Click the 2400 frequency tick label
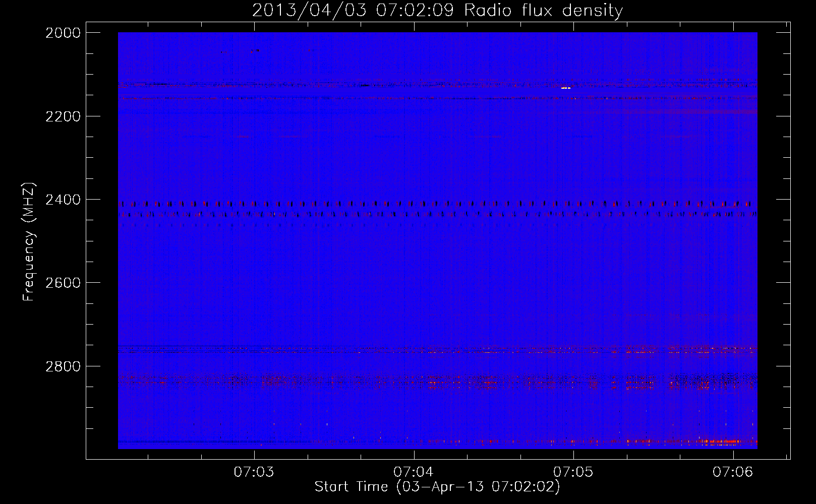This screenshot has width=816, height=504. pos(63,200)
